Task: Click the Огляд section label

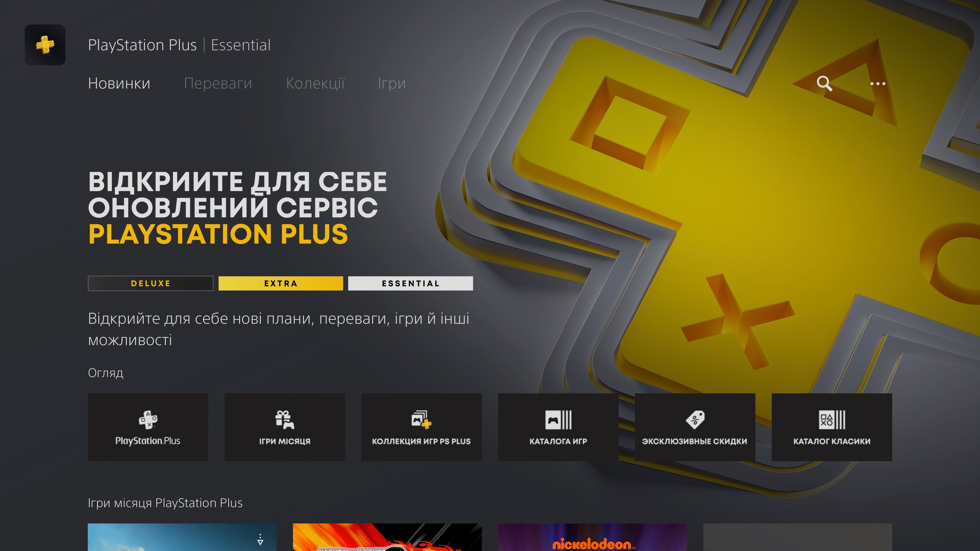Action: tap(105, 373)
